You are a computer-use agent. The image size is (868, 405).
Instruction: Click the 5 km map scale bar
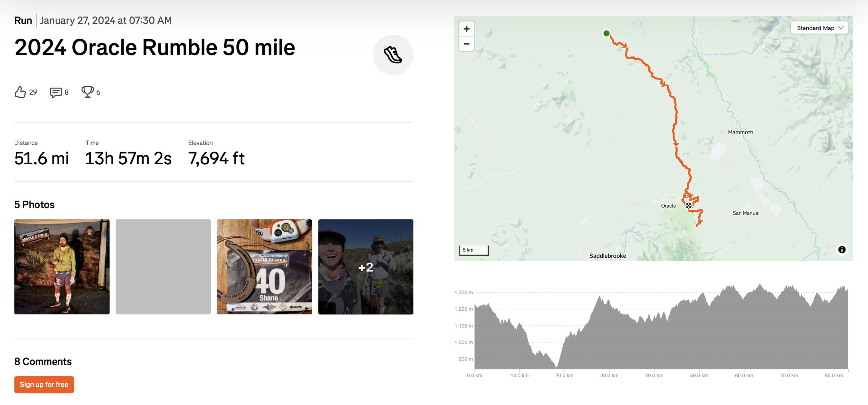pyautogui.click(x=474, y=250)
